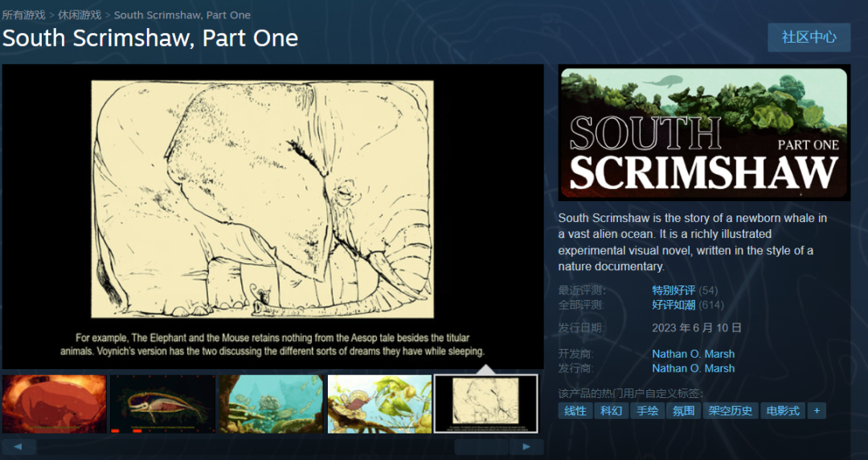Click the 电影式 tag
Image resolution: width=868 pixels, height=460 pixels.
point(783,411)
